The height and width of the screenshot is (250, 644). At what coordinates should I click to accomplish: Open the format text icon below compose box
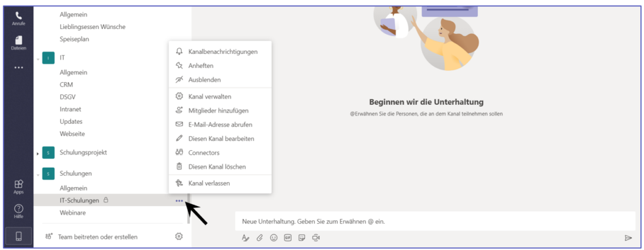(x=245, y=237)
